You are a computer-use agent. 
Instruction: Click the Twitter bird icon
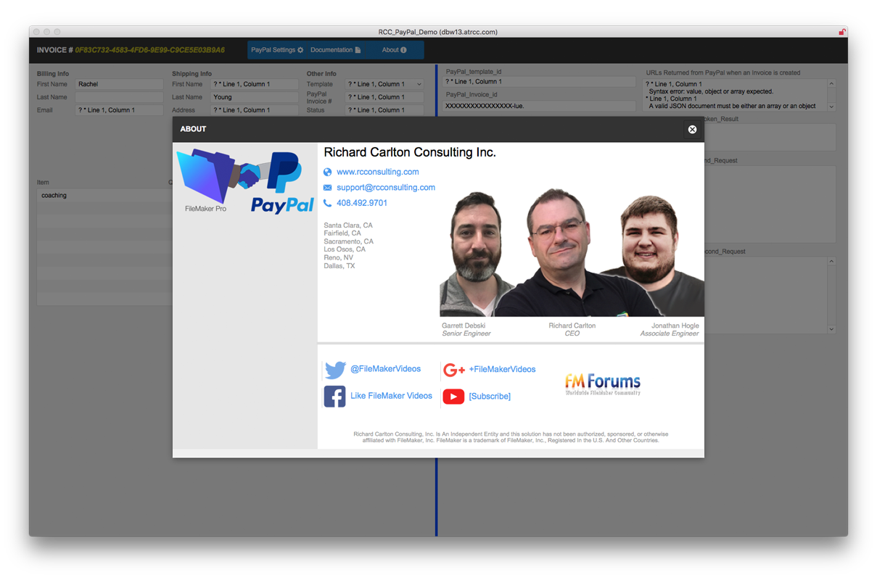point(335,370)
